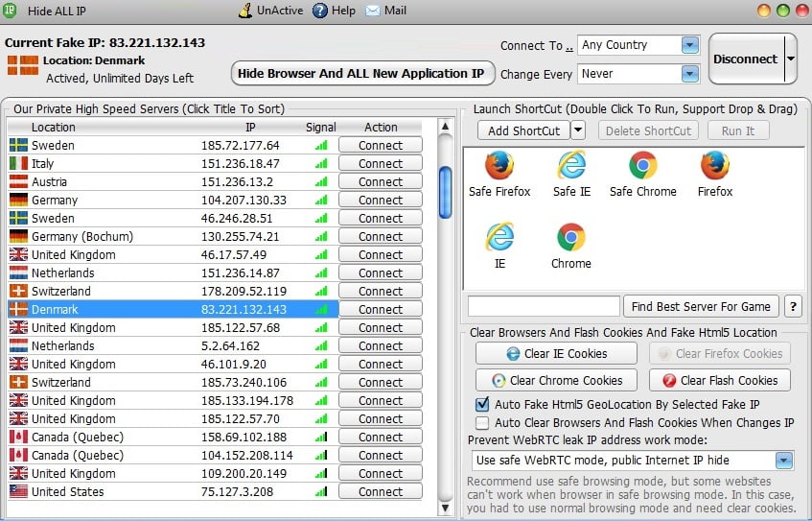
Task: Expand the Add ShortCut dropdown arrow
Action: (x=578, y=130)
